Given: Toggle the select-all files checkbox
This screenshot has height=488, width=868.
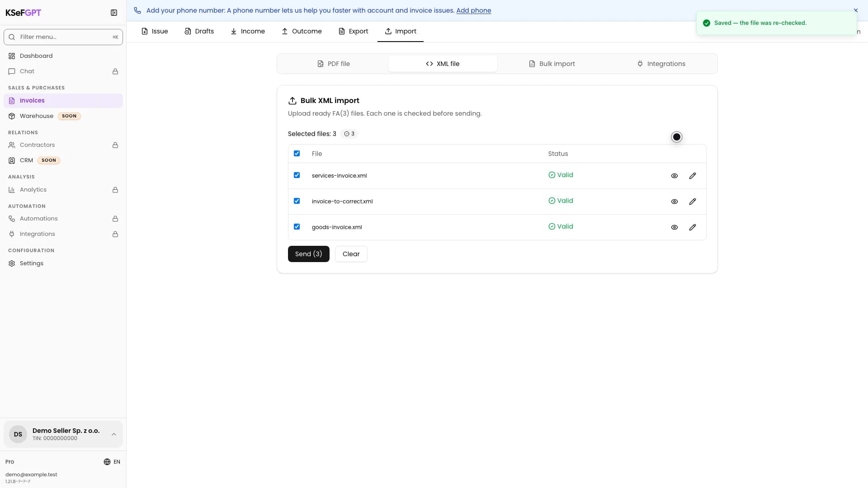Looking at the screenshot, I should tap(297, 154).
